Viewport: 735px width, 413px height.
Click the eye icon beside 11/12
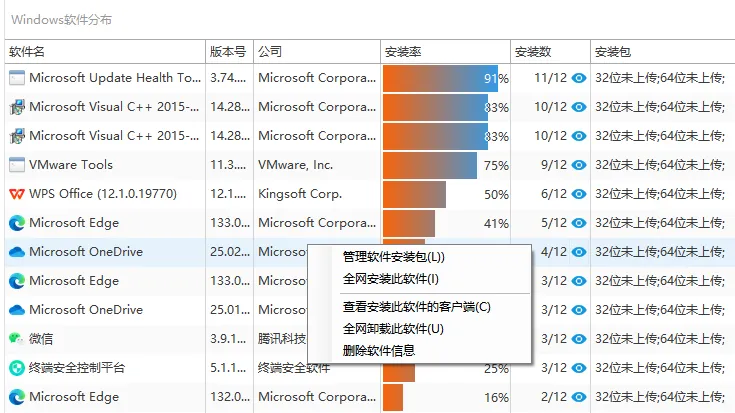click(x=579, y=78)
